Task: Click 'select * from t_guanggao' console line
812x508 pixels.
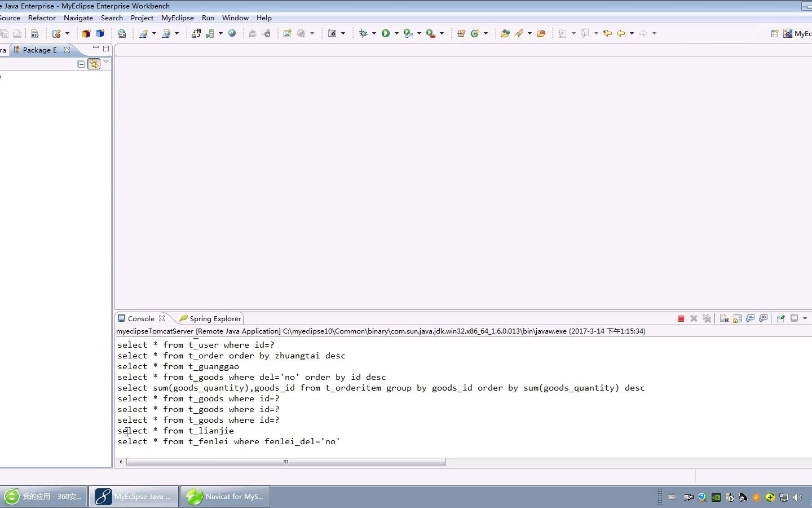Action: [178, 366]
